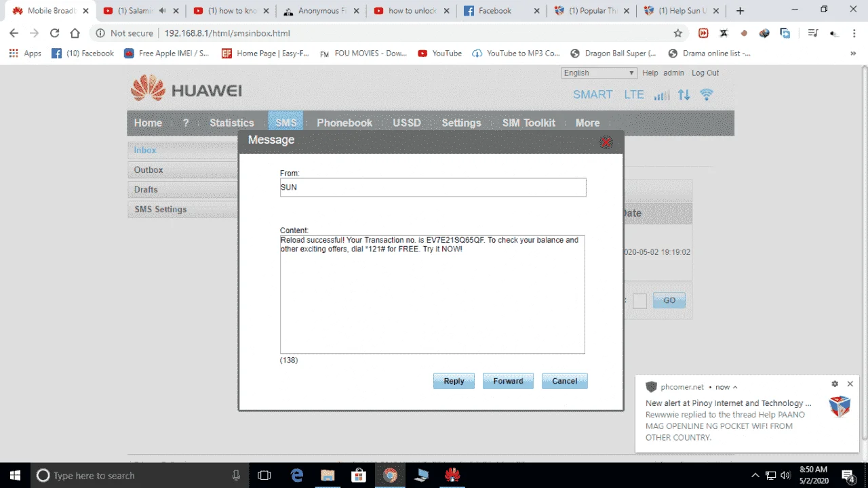Select the SMS menu item

pyautogui.click(x=286, y=123)
